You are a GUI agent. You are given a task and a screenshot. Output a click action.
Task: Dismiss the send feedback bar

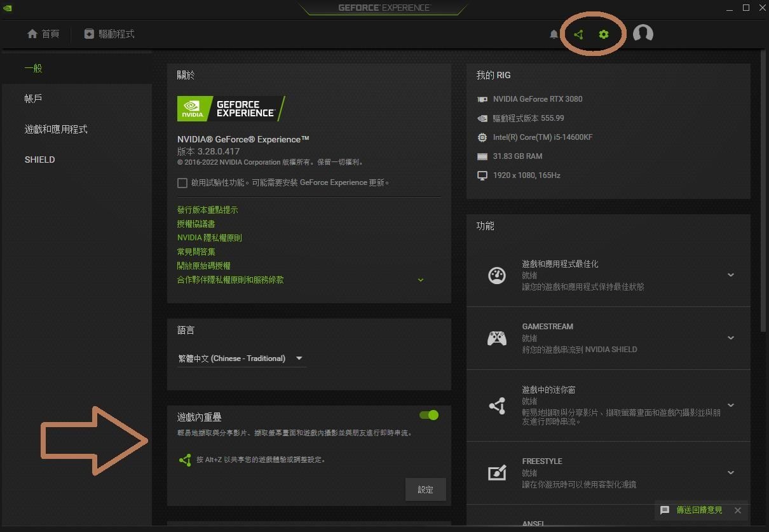point(738,510)
